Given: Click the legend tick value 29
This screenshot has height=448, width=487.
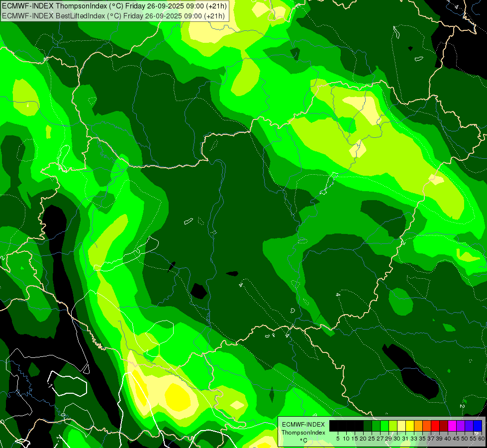Looking at the screenshot, I should (x=389, y=439).
